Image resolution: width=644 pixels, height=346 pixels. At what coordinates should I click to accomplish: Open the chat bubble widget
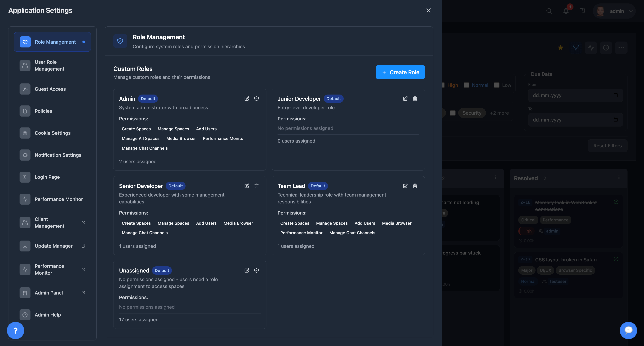coord(628,330)
